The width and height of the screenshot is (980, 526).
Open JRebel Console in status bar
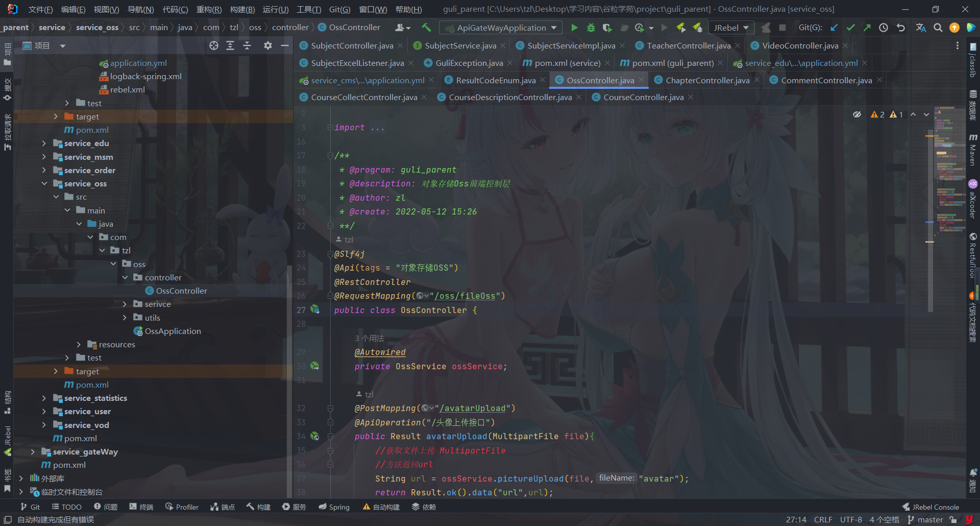(x=930, y=507)
